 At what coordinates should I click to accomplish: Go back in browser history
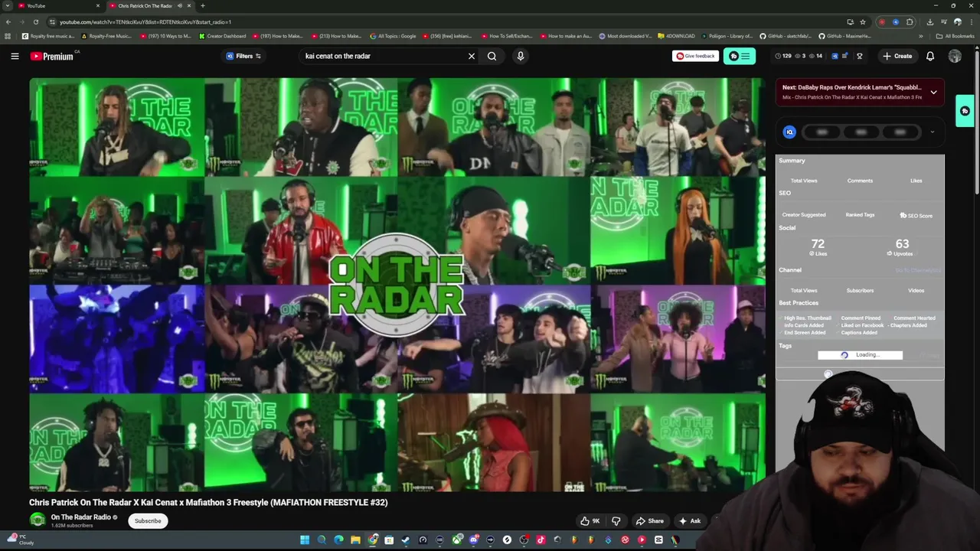pos(8,21)
